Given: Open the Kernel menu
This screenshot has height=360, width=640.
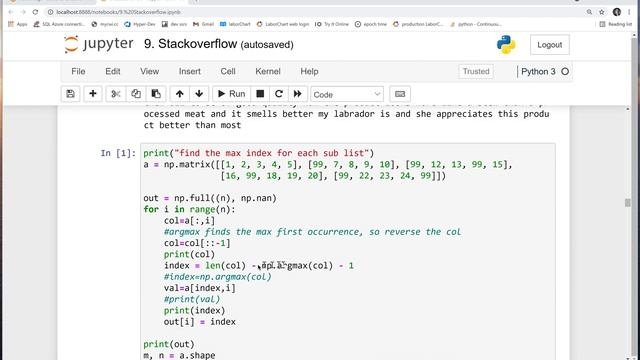Looking at the screenshot, I should coord(268,71).
